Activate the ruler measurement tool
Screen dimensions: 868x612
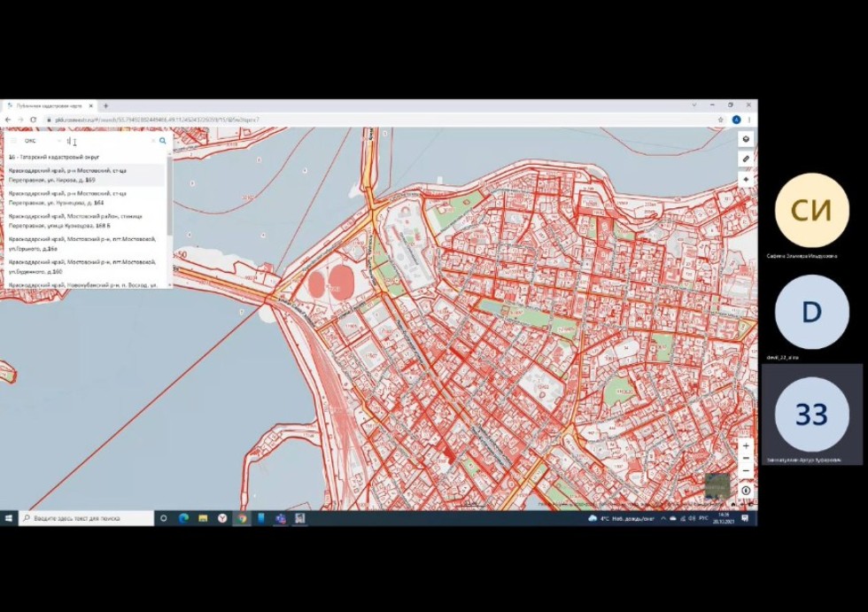point(746,159)
